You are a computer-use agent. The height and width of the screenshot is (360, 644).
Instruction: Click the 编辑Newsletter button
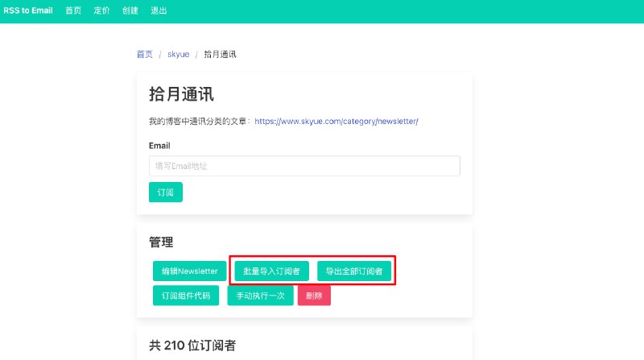(189, 271)
